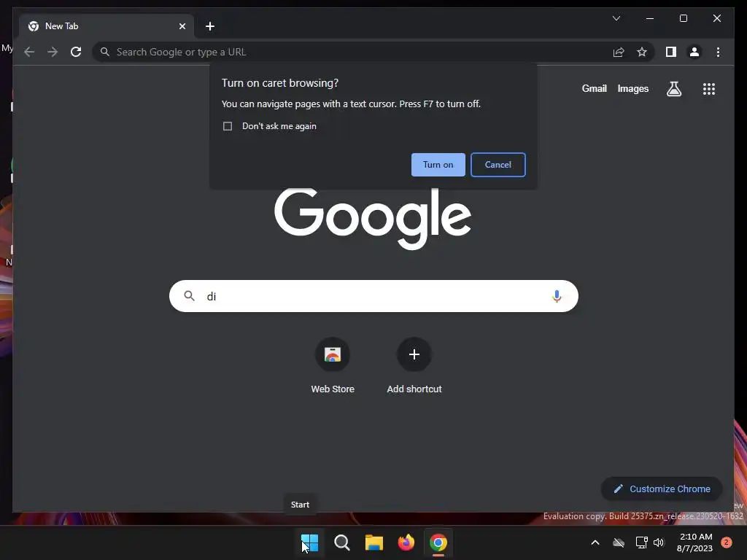Click Turn on caret browsing button
Screen dimensions: 747x560
pos(438,165)
